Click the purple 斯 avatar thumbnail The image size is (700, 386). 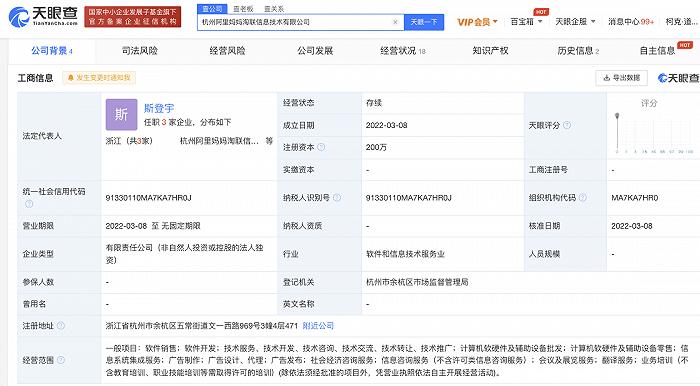click(121, 115)
